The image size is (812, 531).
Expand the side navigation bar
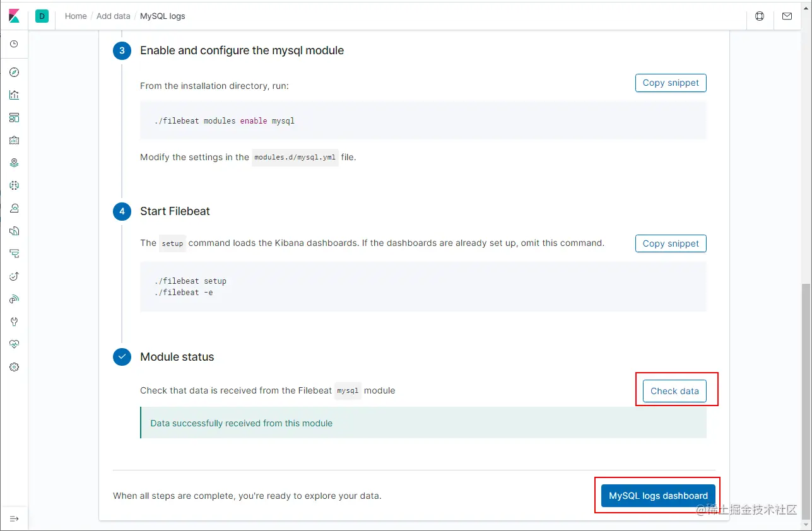tap(15, 518)
